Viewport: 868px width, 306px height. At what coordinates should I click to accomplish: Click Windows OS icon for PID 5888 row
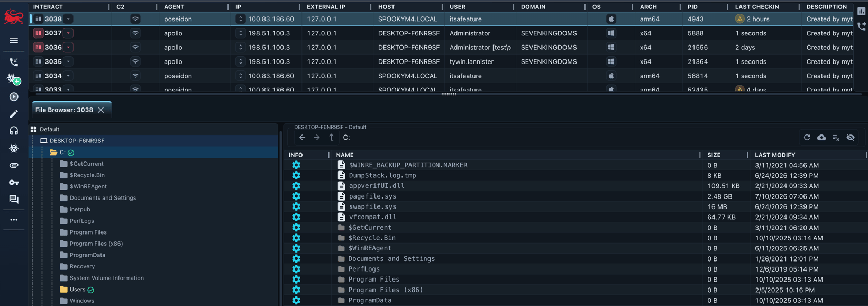point(611,33)
